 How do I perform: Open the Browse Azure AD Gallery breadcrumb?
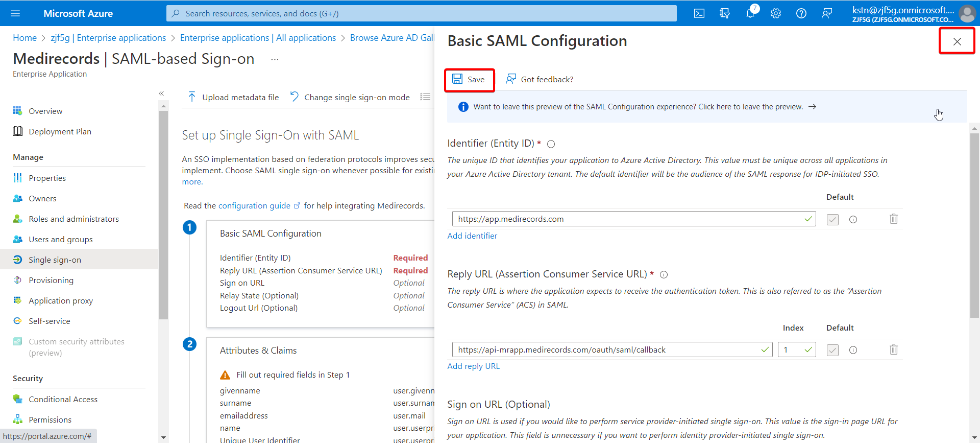click(x=392, y=38)
